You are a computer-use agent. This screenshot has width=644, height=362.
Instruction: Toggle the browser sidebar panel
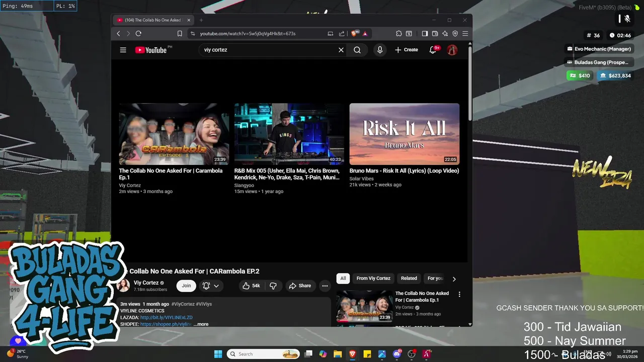425,34
